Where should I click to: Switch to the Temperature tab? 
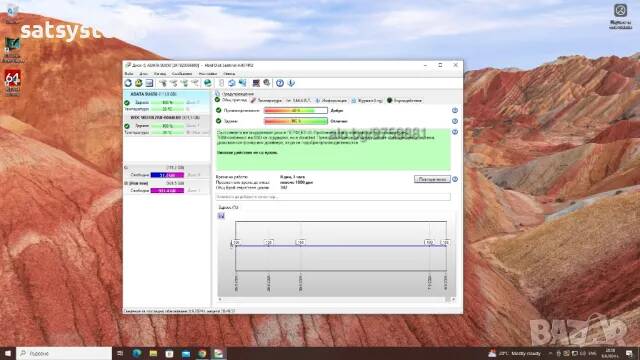point(266,100)
